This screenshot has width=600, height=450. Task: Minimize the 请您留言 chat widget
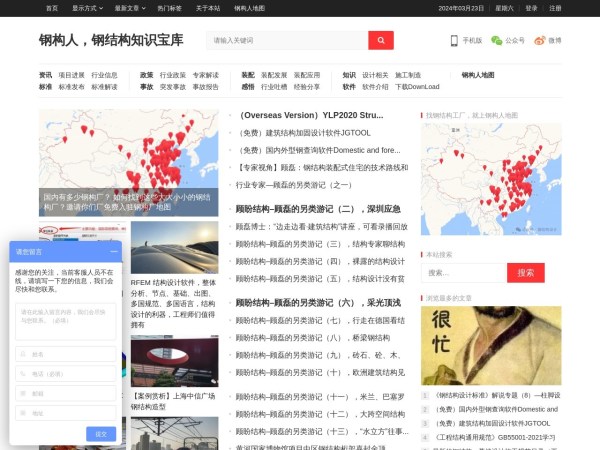[114, 251]
